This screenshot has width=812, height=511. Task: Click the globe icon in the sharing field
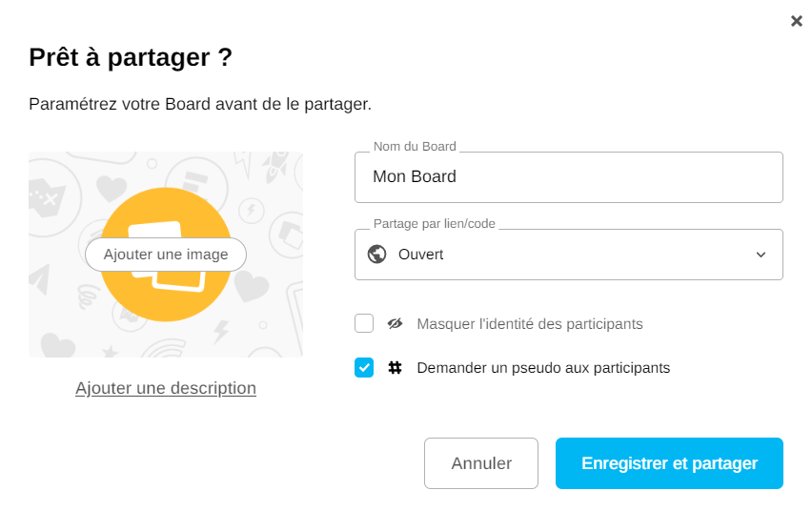tap(376, 255)
